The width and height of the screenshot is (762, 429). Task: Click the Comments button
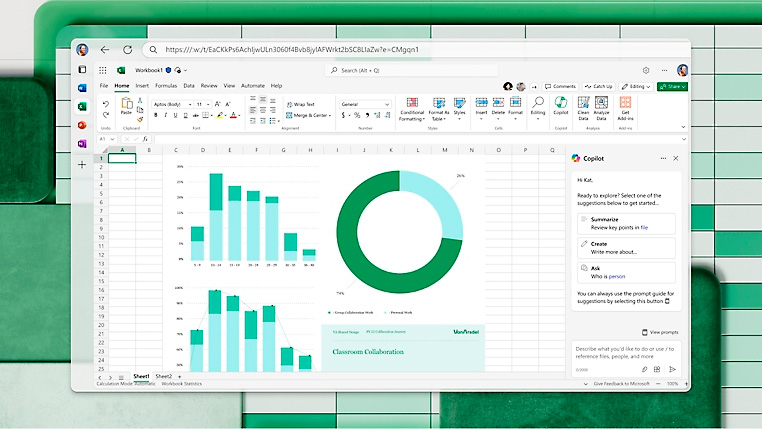point(562,86)
